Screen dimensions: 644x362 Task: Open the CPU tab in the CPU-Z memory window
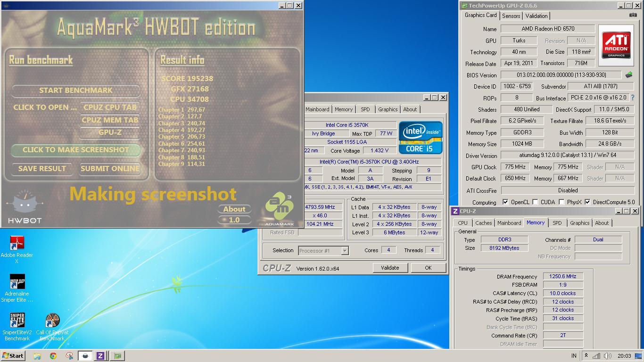pyautogui.click(x=462, y=223)
